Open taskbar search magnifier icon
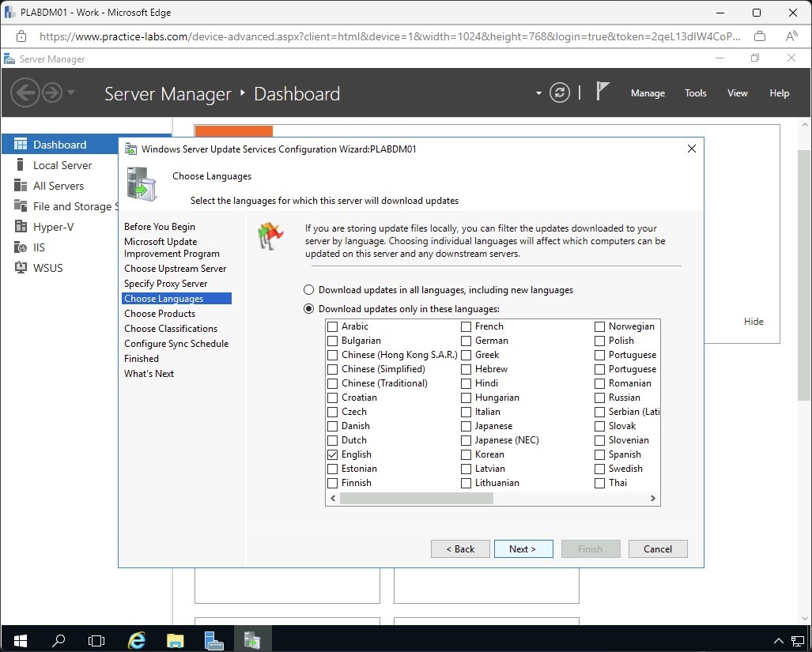Viewport: 812px width, 652px height. click(x=59, y=639)
